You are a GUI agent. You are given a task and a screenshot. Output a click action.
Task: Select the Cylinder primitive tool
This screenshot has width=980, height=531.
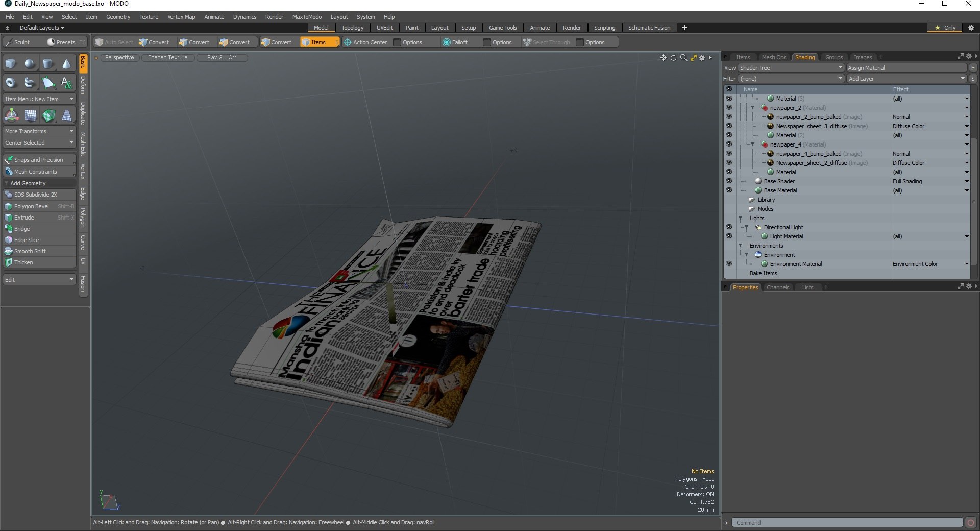(x=48, y=64)
